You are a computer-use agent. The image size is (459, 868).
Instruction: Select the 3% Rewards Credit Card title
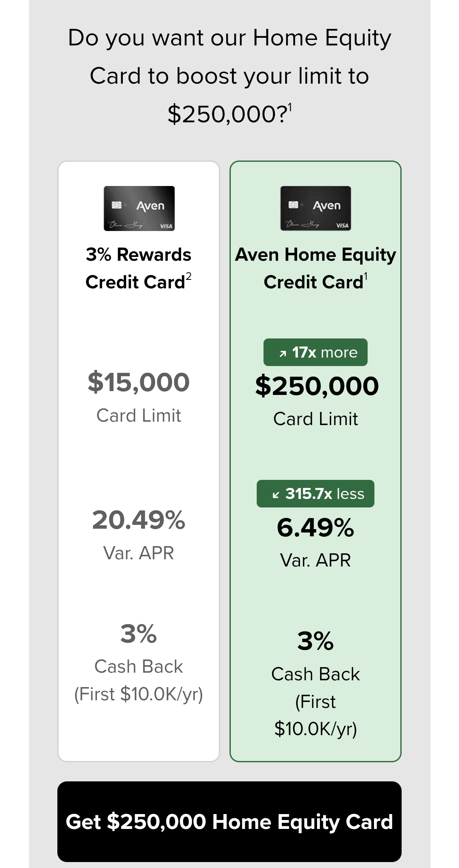pyautogui.click(x=139, y=268)
